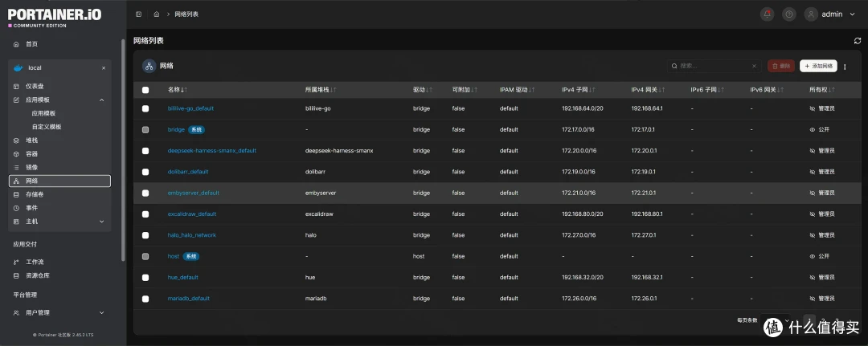868x346 pixels.
Task: Open the deepseek-harness-smanx_default network link
Action: [x=212, y=151]
